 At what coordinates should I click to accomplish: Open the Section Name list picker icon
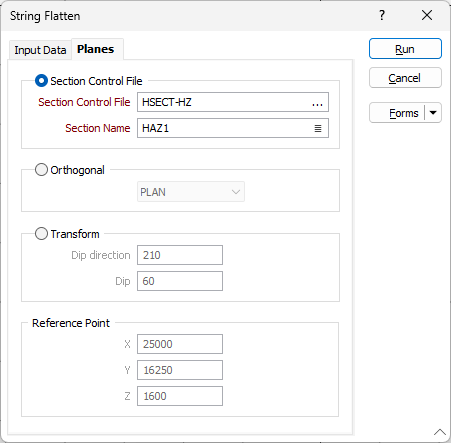click(x=318, y=128)
